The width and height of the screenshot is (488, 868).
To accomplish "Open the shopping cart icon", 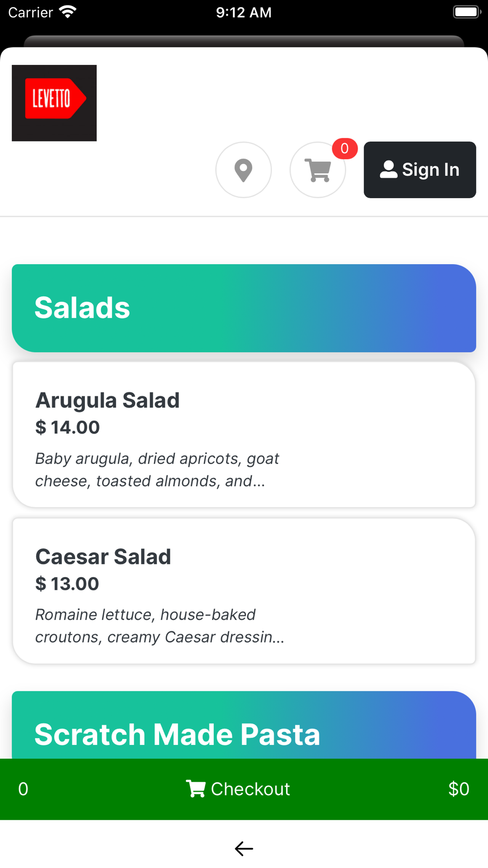I will pos(318,170).
